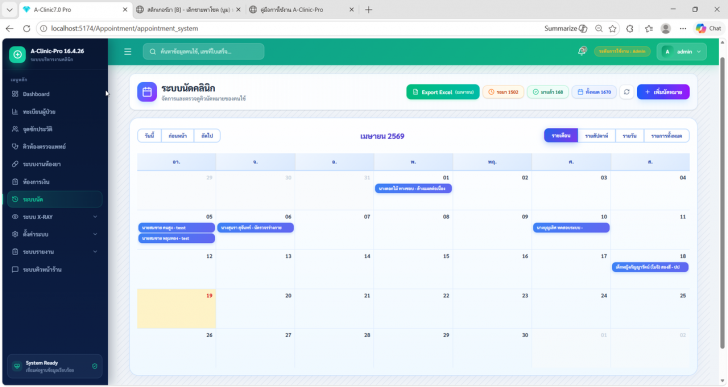Open the upper appointment on April 05
This screenshot has width=728, height=387.
(176, 228)
